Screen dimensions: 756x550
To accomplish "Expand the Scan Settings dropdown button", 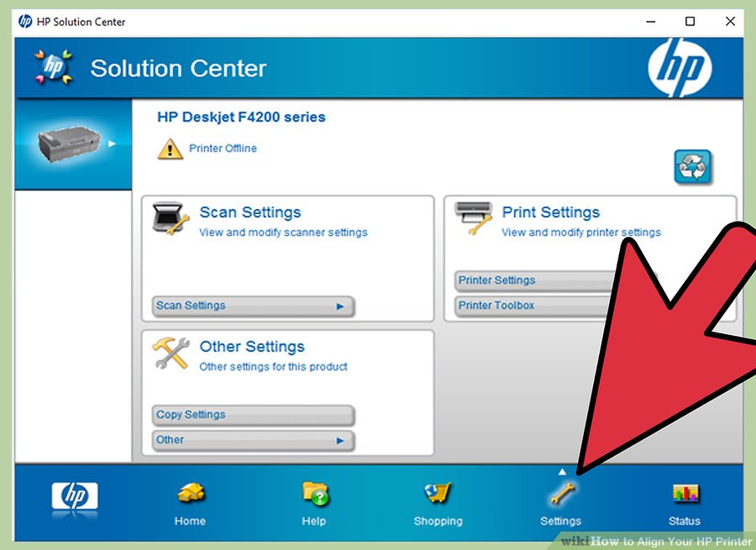I will pos(253,306).
